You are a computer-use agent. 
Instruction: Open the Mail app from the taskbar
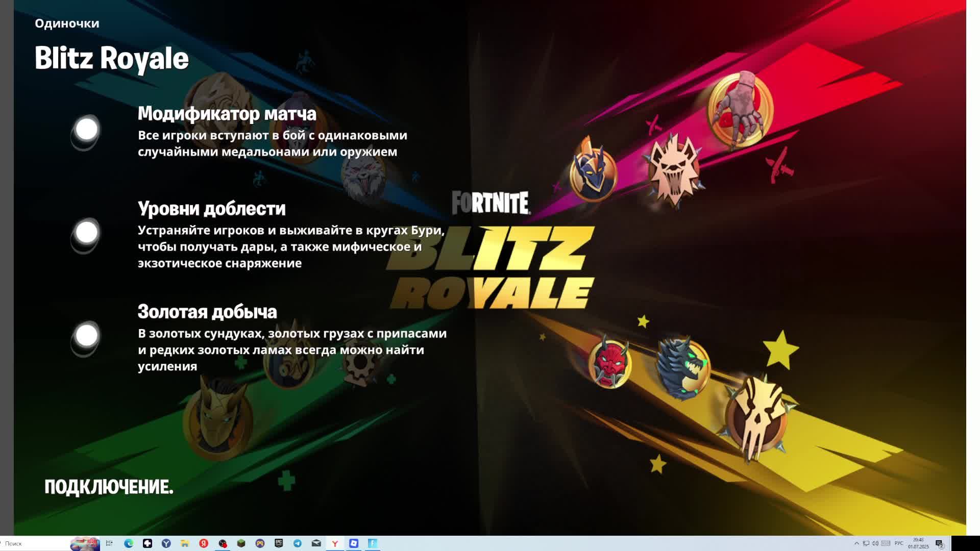point(316,543)
